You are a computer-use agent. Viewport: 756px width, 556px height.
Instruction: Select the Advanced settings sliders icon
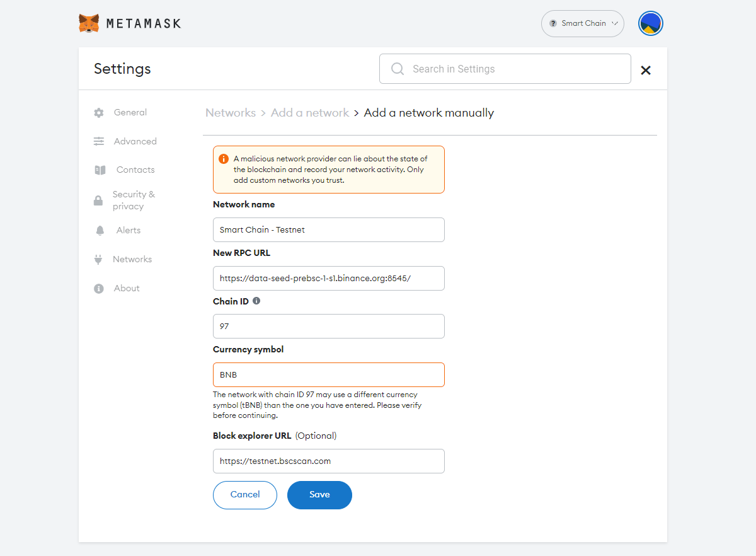pos(99,141)
